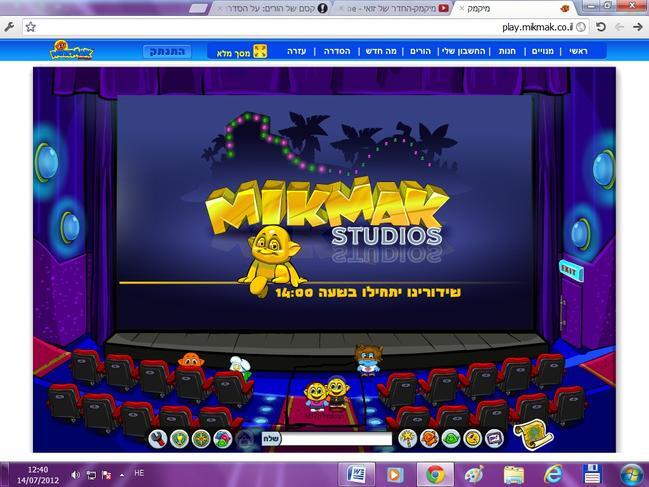The width and height of the screenshot is (649, 487).
Task: Switch to the מיקמק browser tab
Action: (516, 8)
